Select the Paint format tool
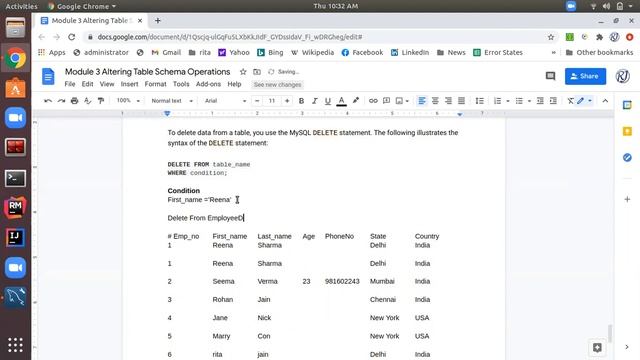Image resolution: width=640 pixels, height=360 pixels. click(101, 101)
